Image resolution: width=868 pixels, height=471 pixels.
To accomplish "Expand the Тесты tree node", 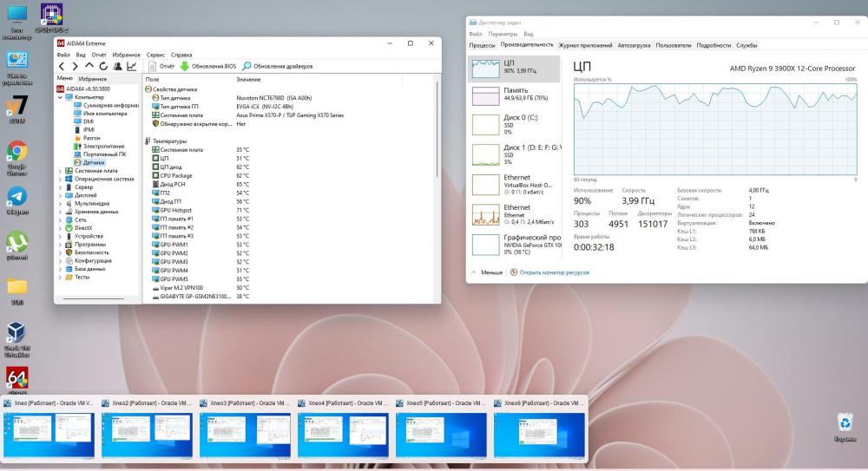I will pyautogui.click(x=61, y=278).
